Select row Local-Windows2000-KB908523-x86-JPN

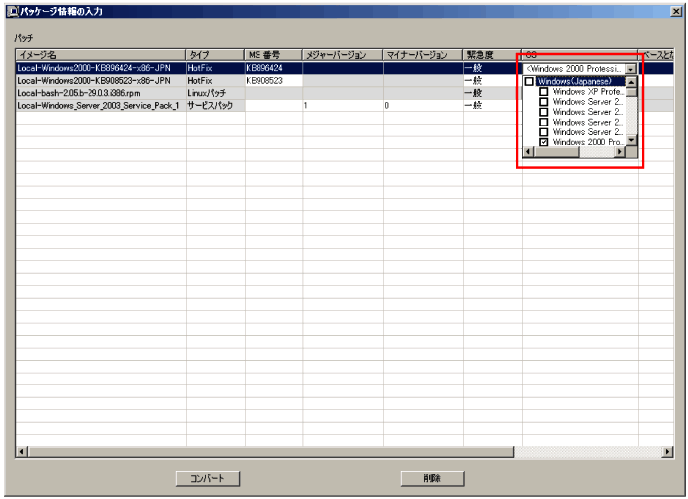coord(100,81)
